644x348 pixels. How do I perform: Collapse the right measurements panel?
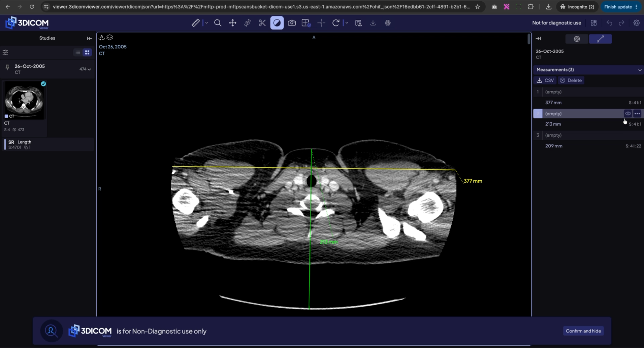[x=538, y=39]
